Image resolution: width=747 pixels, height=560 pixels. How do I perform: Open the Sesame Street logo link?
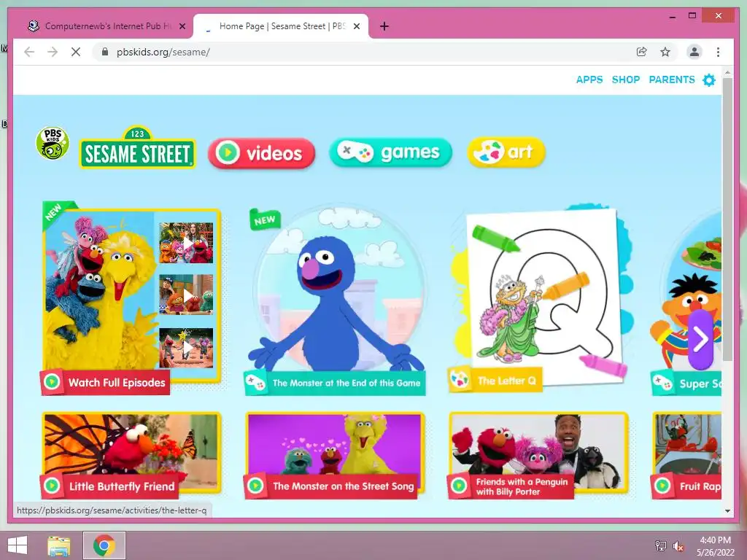[137, 147]
